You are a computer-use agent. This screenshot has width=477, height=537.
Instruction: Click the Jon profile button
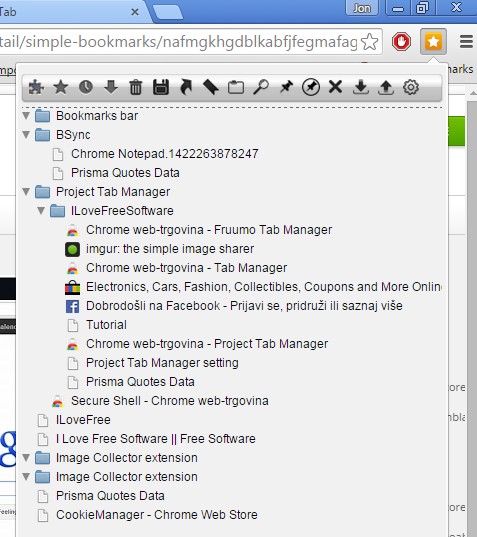pyautogui.click(x=362, y=8)
